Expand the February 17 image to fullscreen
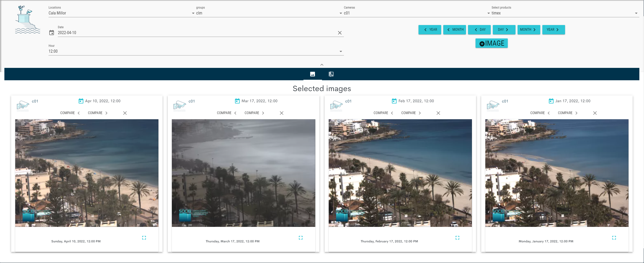The width and height of the screenshot is (644, 263). point(457,238)
